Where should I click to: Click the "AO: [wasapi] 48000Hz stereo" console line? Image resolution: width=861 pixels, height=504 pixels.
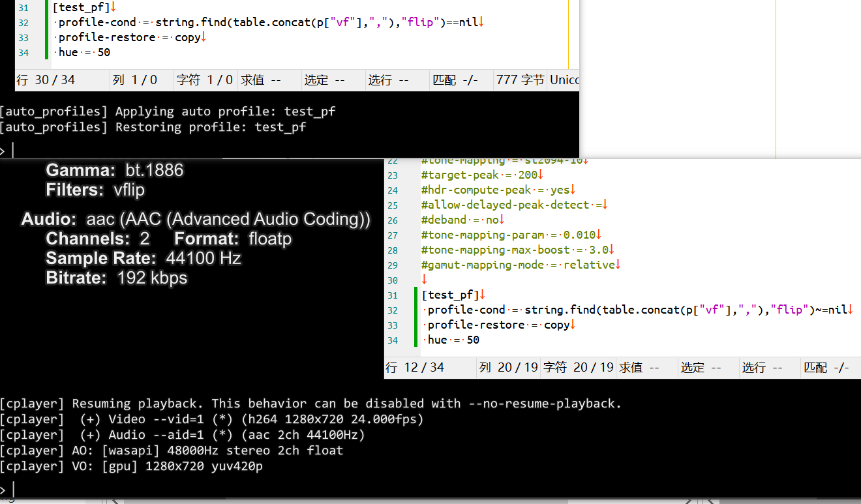tap(172, 451)
